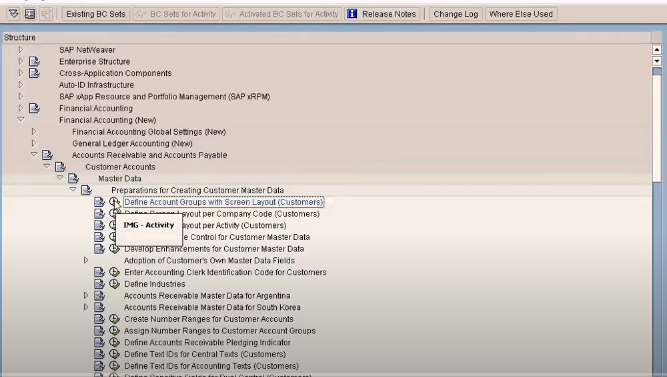Execute activity icon for Define Accounts Receivable Pledging Indicator
Screen dimensions: 667x377
(114, 342)
